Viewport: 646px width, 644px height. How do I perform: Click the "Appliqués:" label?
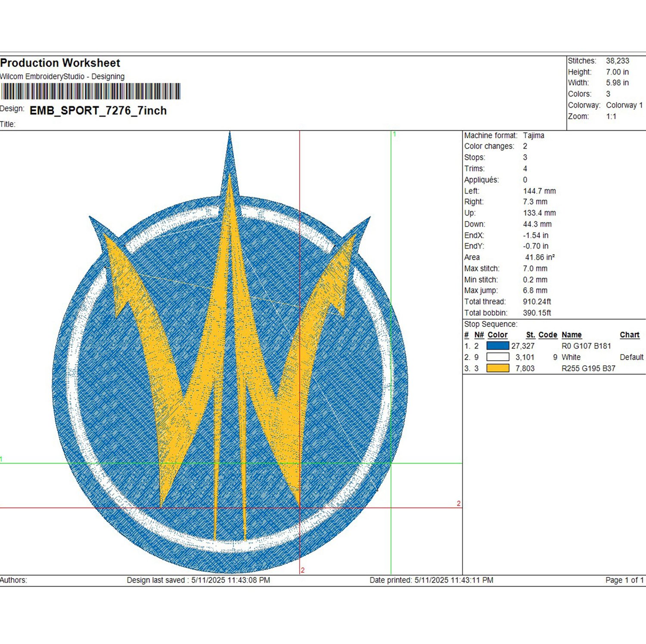[481, 180]
